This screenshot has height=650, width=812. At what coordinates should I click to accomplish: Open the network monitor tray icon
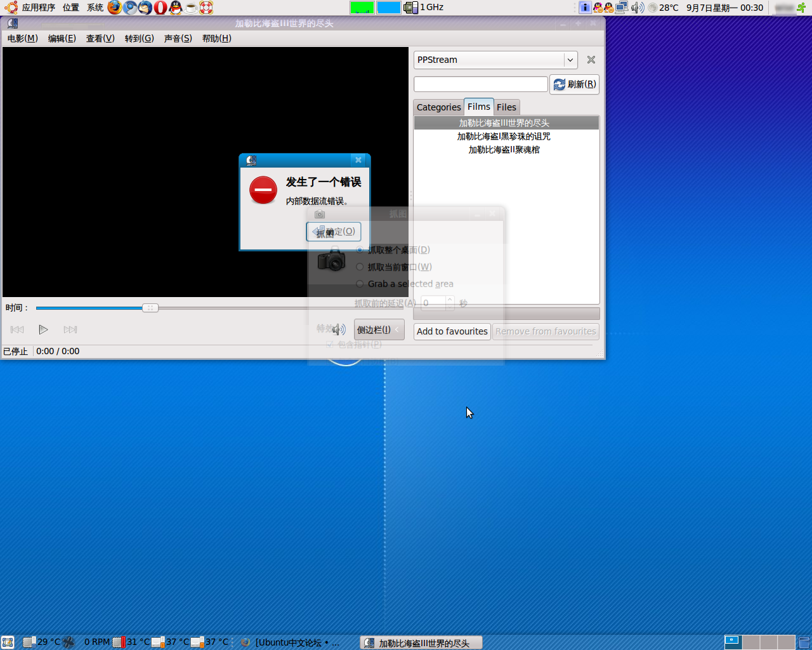(622, 8)
